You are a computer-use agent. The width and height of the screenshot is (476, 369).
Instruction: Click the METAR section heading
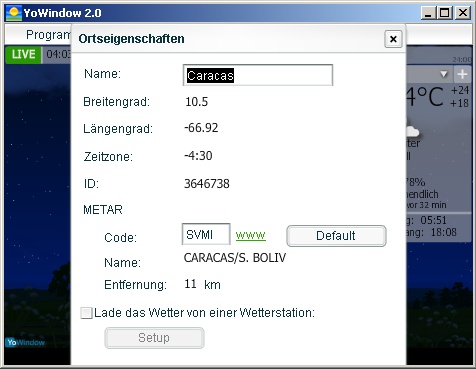pyautogui.click(x=103, y=210)
